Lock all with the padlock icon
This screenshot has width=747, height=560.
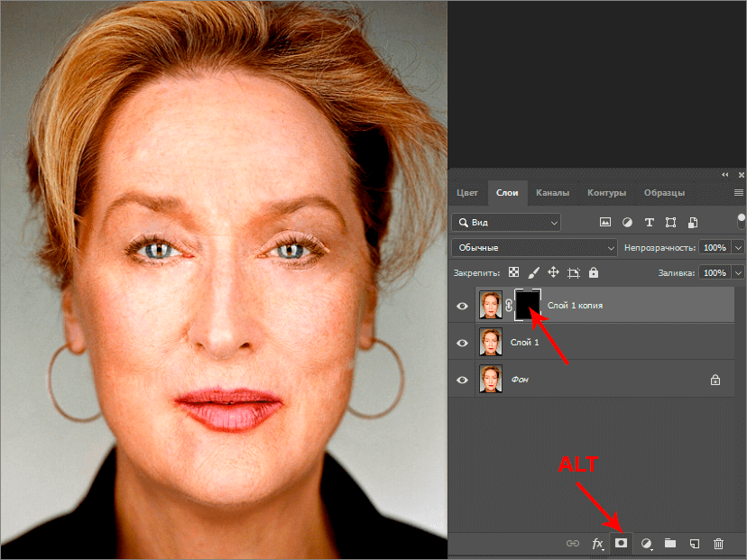coord(593,272)
